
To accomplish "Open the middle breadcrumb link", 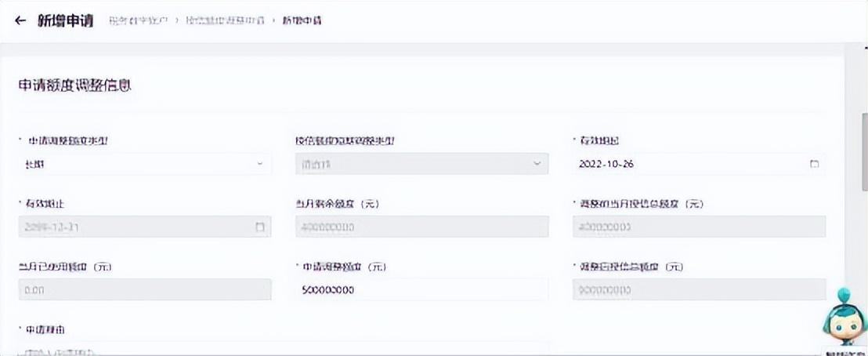I will pos(225,21).
